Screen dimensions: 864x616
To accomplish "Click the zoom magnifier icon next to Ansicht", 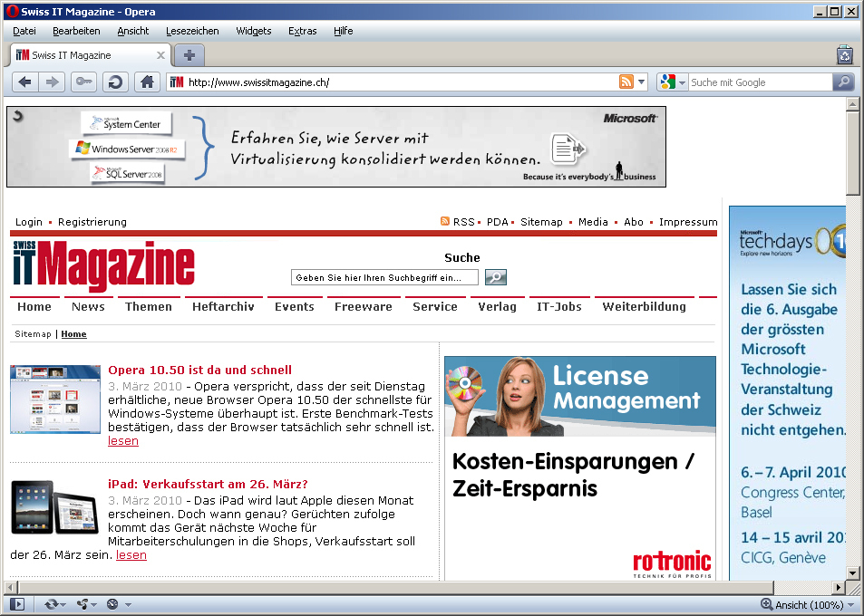I will [x=766, y=604].
